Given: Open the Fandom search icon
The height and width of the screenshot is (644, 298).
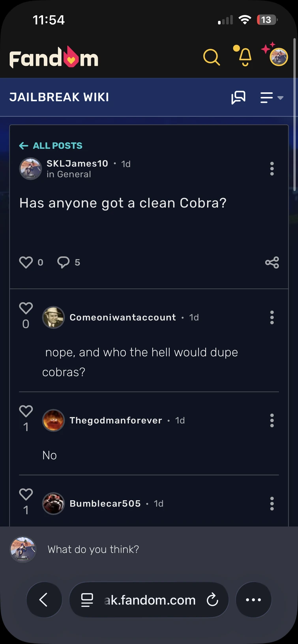Looking at the screenshot, I should pos(212,57).
